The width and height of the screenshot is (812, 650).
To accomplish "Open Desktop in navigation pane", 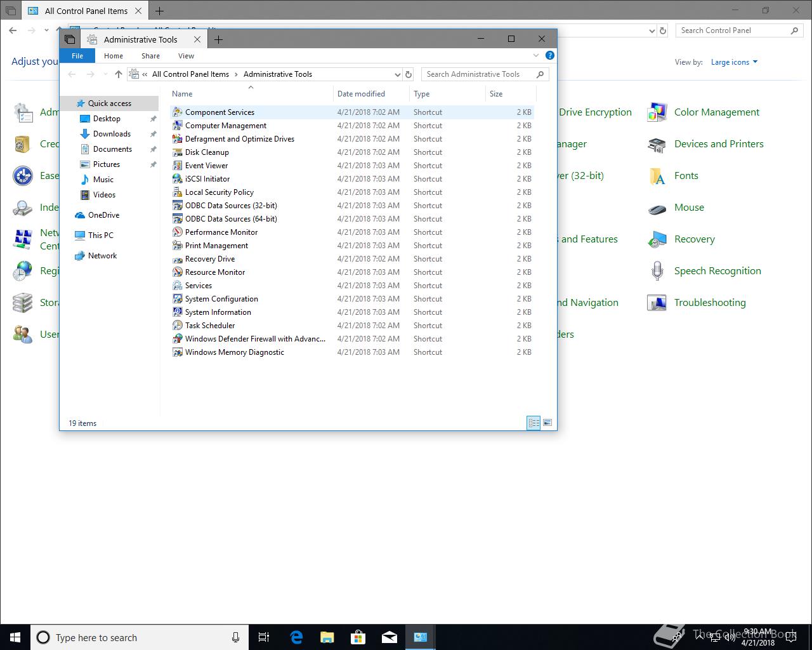I will [x=107, y=119].
